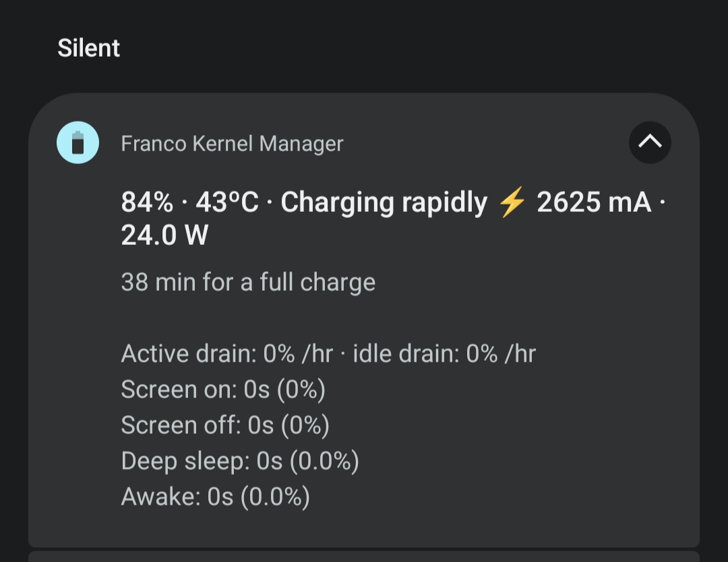The image size is (728, 562).
Task: Tap the Charging rapidly status text
Action: pos(384,202)
